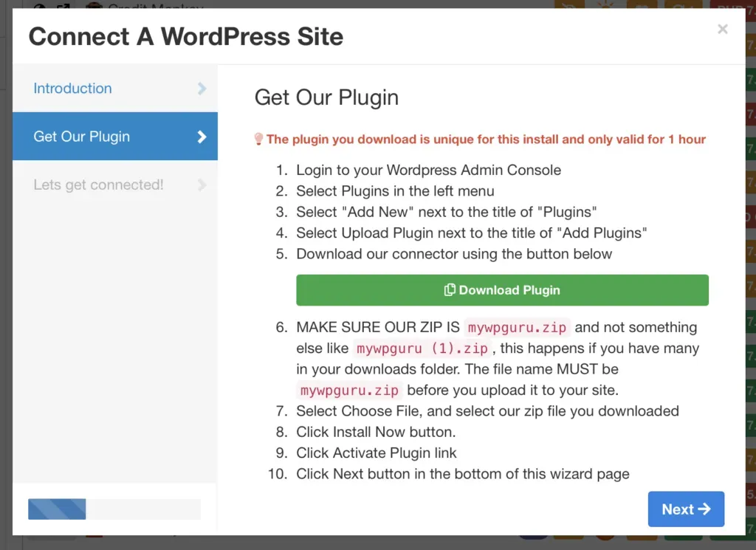Screen dimensions: 756x550
Task: Expand the chevron next to Introduction
Action: [201, 88]
